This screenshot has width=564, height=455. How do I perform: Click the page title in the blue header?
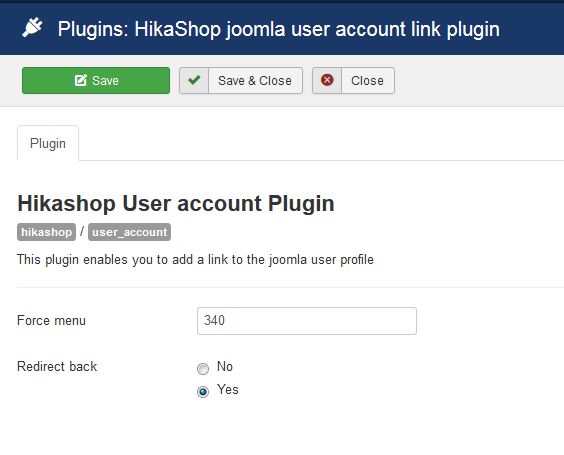pos(279,29)
